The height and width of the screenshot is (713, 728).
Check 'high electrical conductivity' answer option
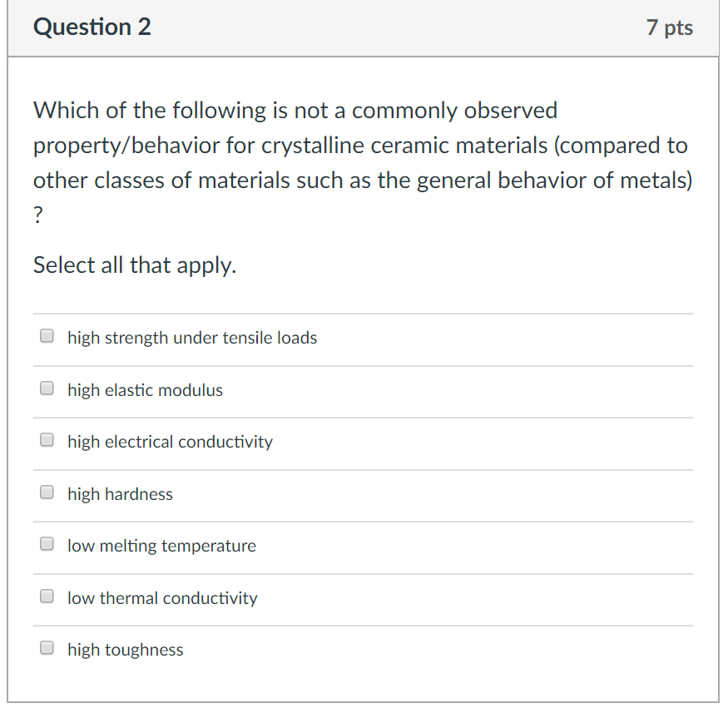[47, 439]
